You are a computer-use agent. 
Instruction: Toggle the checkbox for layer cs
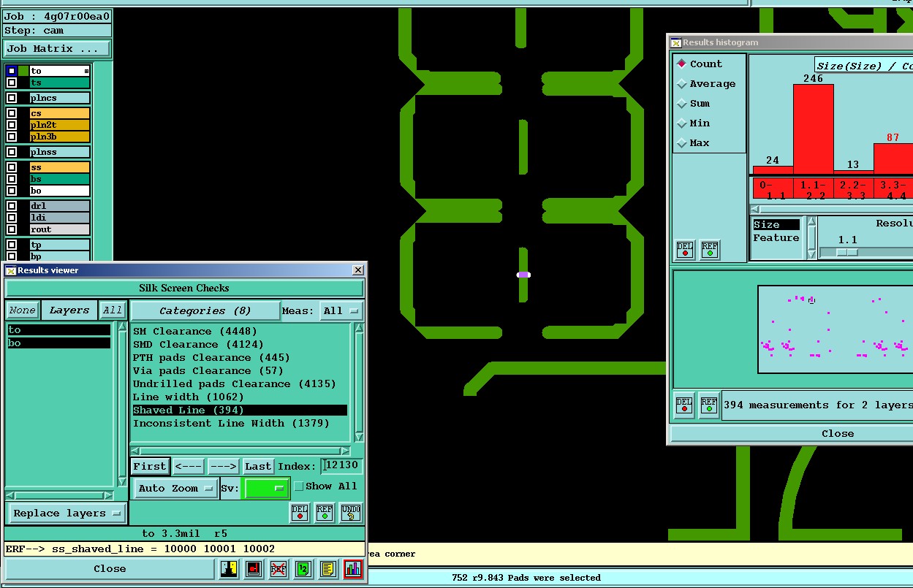point(12,113)
